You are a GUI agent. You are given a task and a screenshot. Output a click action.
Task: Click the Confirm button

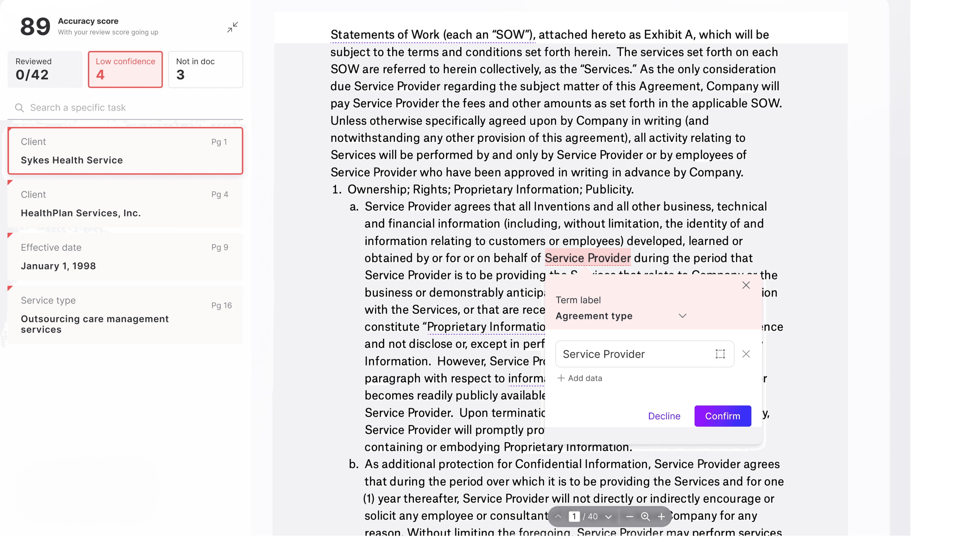coord(722,416)
